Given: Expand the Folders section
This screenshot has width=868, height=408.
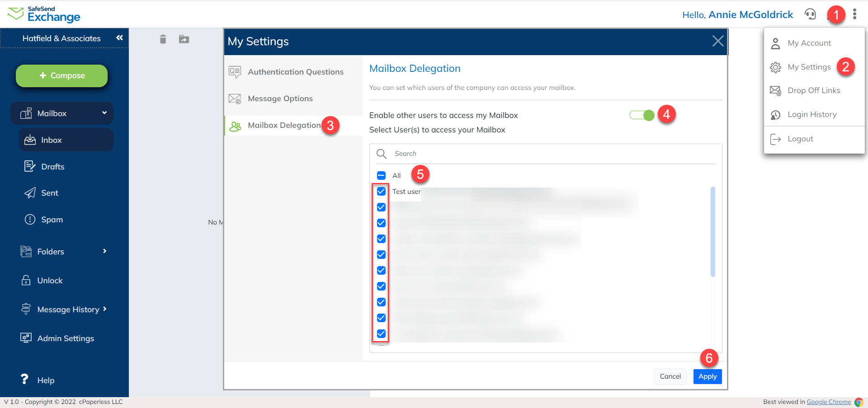Looking at the screenshot, I should tap(50, 251).
